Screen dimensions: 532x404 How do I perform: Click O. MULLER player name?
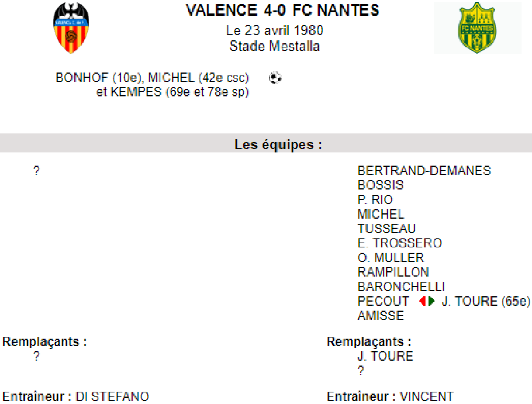[391, 258]
